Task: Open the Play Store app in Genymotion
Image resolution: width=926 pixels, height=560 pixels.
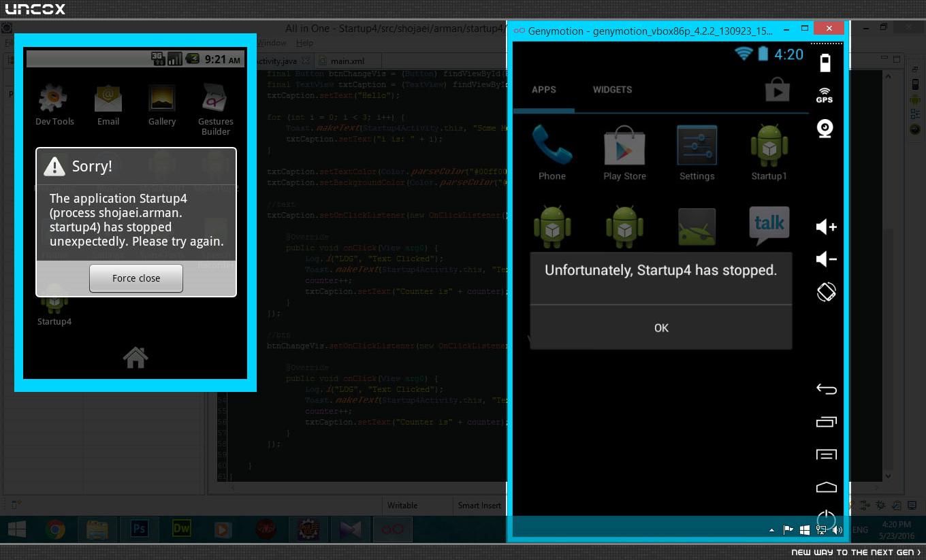Action: click(624, 152)
